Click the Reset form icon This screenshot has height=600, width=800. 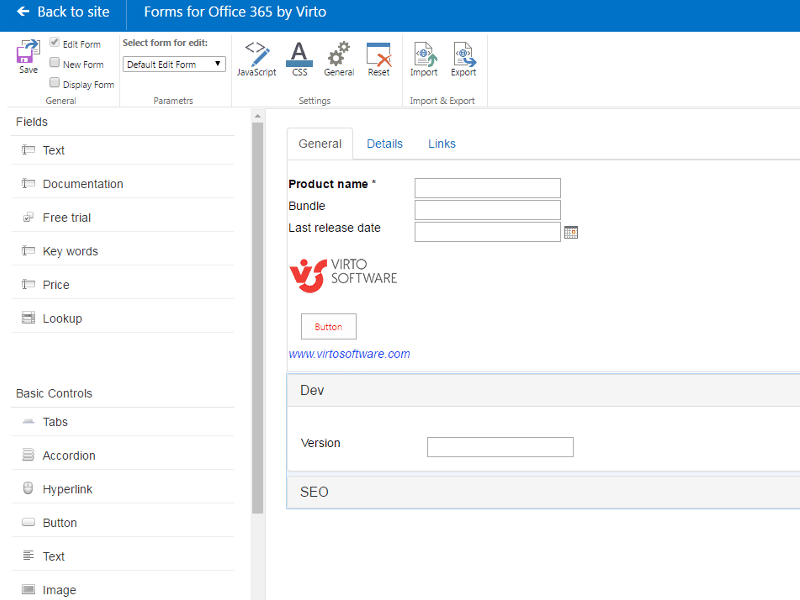pos(376,58)
